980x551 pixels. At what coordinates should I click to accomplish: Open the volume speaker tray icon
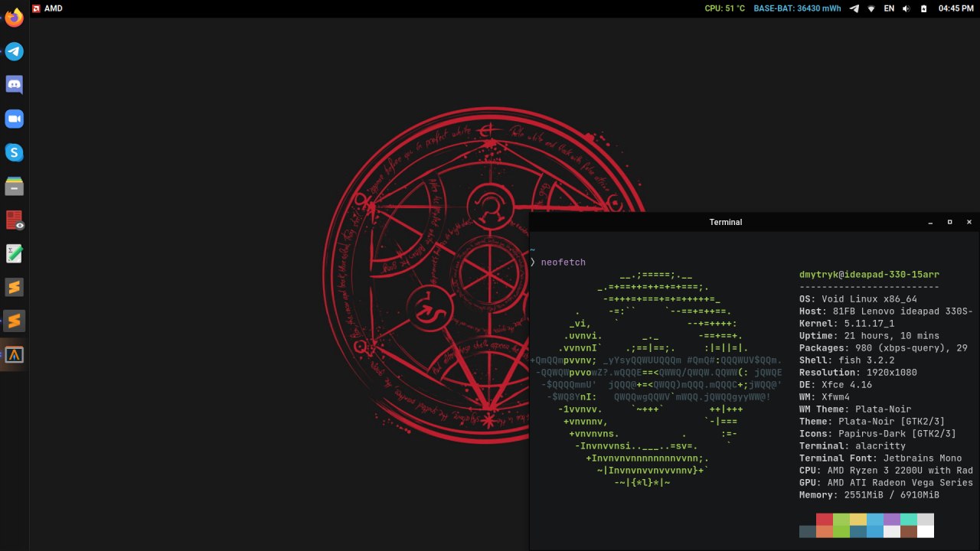pos(906,8)
